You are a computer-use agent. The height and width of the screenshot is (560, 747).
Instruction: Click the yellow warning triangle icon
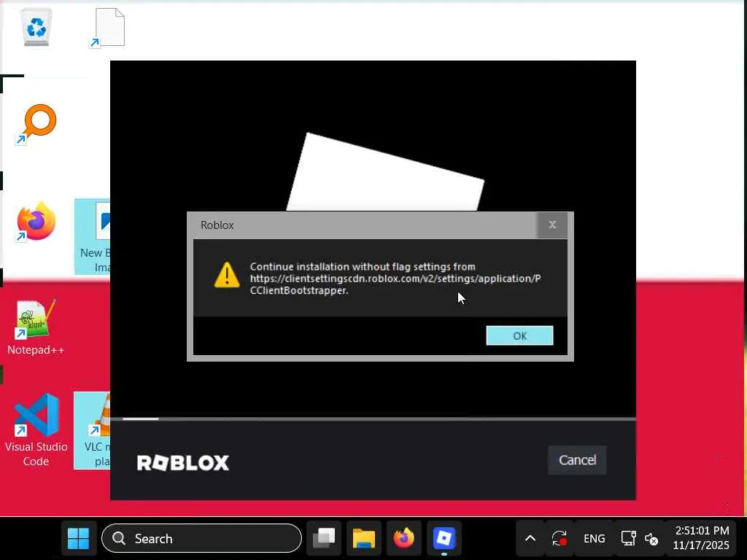click(x=227, y=275)
